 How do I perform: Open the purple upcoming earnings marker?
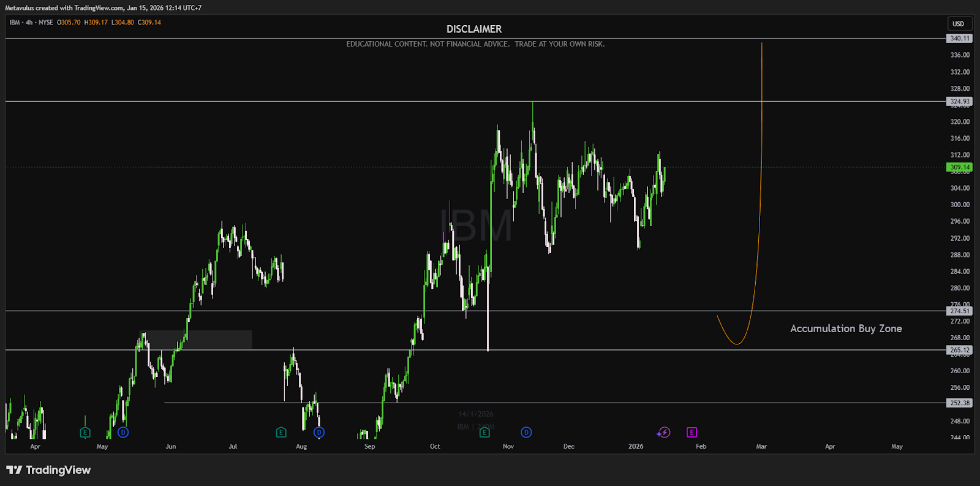point(692,433)
